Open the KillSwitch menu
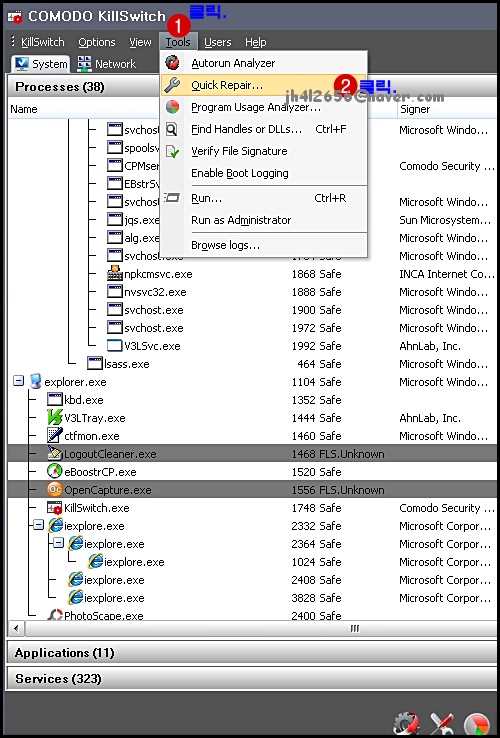This screenshot has width=500, height=738. pos(42,42)
